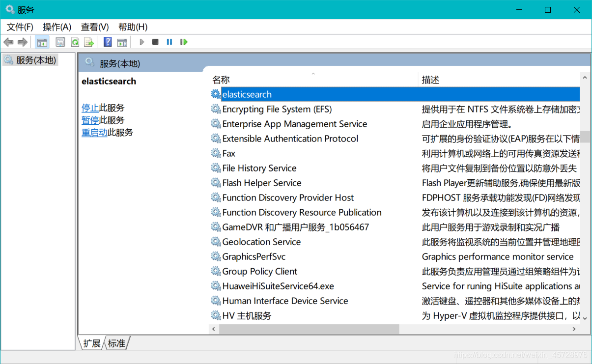Open help via the question mark icon
This screenshot has width=592, height=364.
[x=107, y=42]
